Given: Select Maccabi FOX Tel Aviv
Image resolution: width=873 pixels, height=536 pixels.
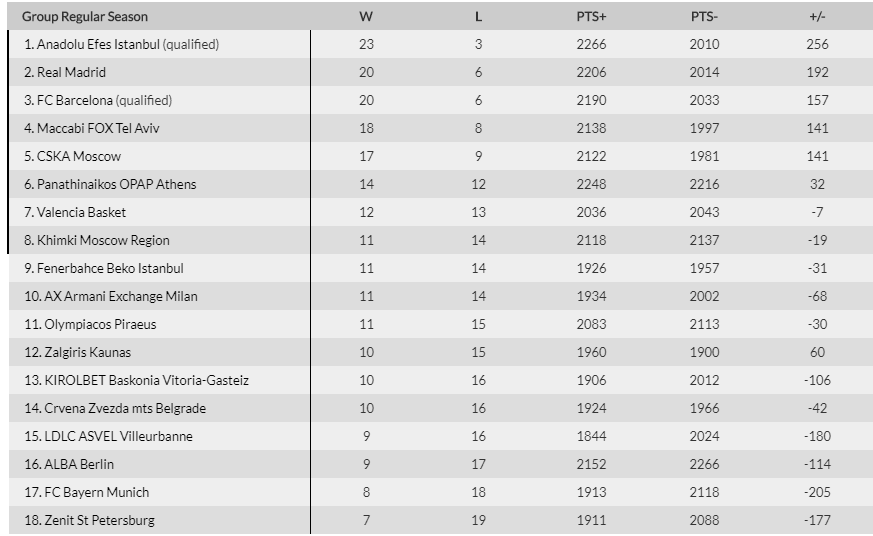Looking at the screenshot, I should click(98, 129).
